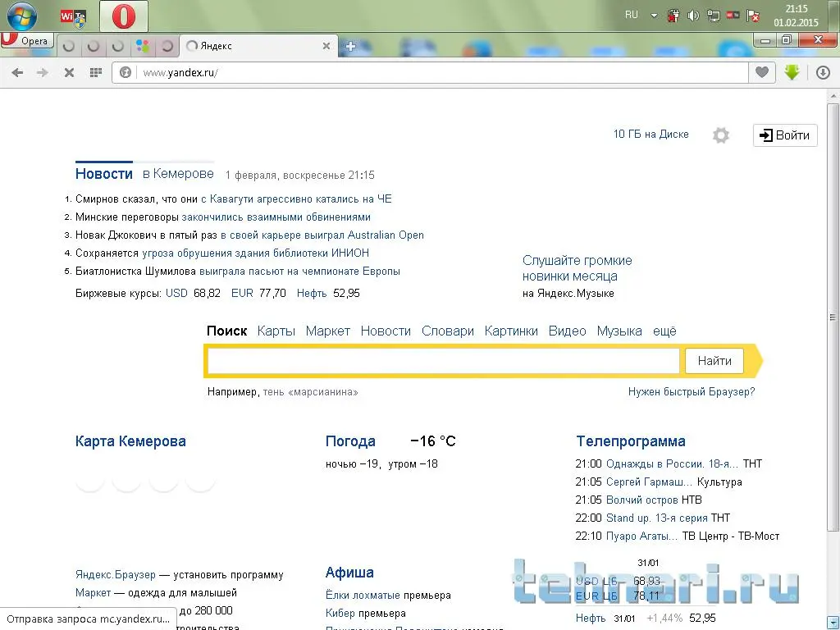
Task: Open the Windows Start menu orb
Action: click(22, 16)
